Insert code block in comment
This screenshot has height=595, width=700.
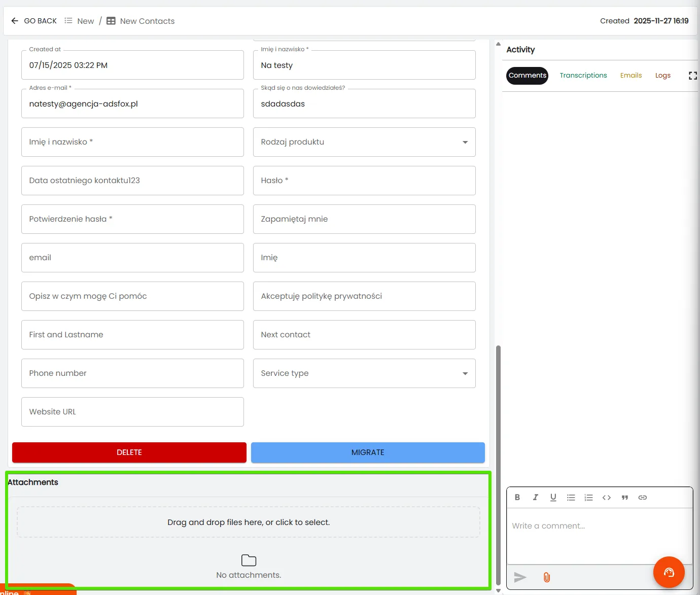[x=607, y=497]
